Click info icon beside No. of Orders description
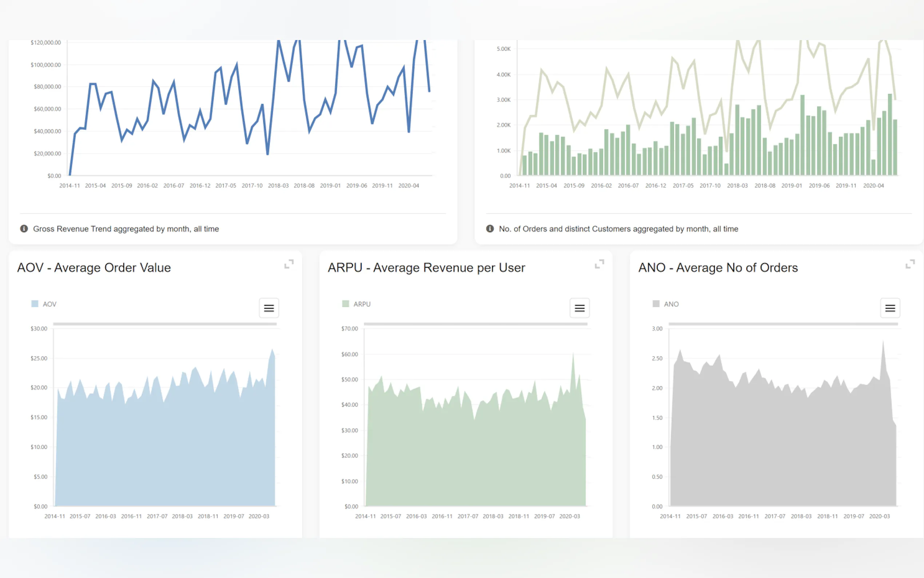This screenshot has width=924, height=578. (490, 229)
